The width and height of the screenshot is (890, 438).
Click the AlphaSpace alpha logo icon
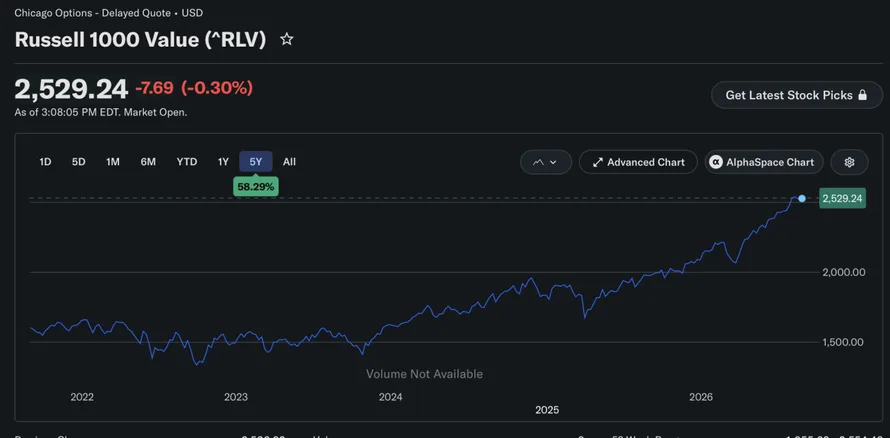point(716,162)
